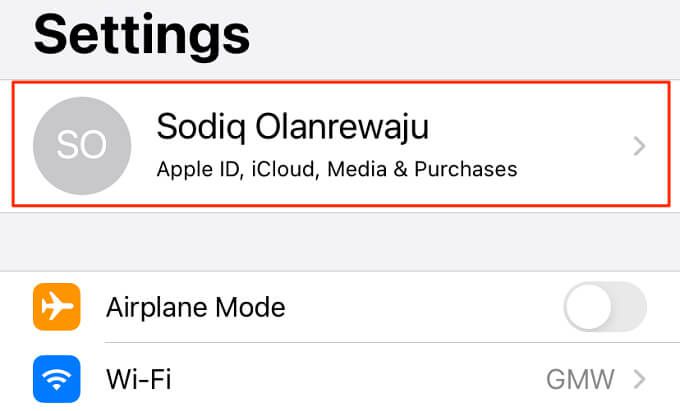Tap Apple ID, iCloud, Media & Purchases text

[x=337, y=169]
